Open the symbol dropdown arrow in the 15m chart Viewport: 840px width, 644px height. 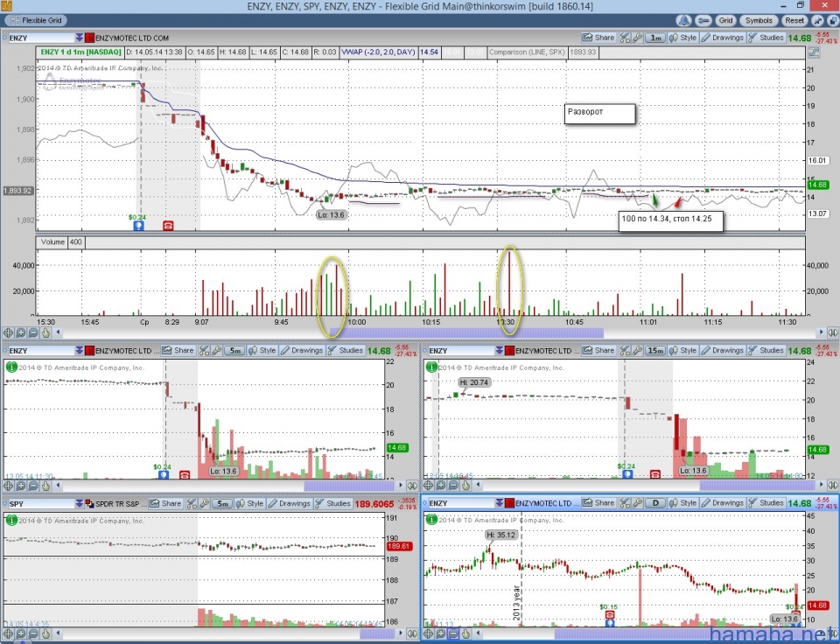[500, 350]
